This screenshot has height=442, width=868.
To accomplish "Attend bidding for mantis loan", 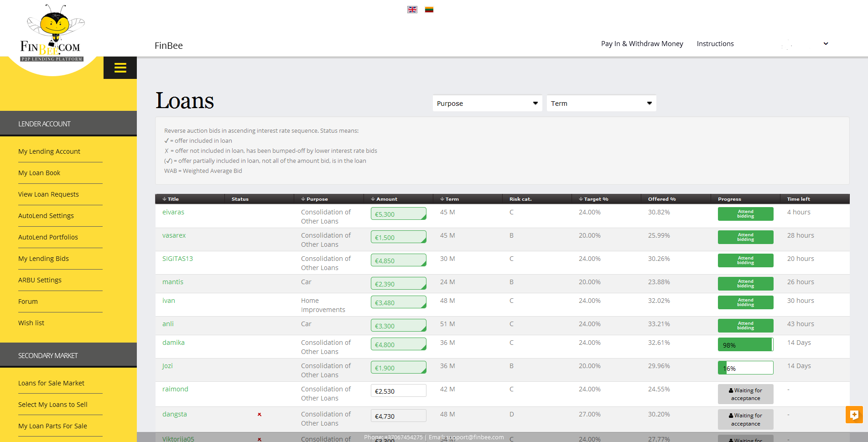I will click(745, 284).
